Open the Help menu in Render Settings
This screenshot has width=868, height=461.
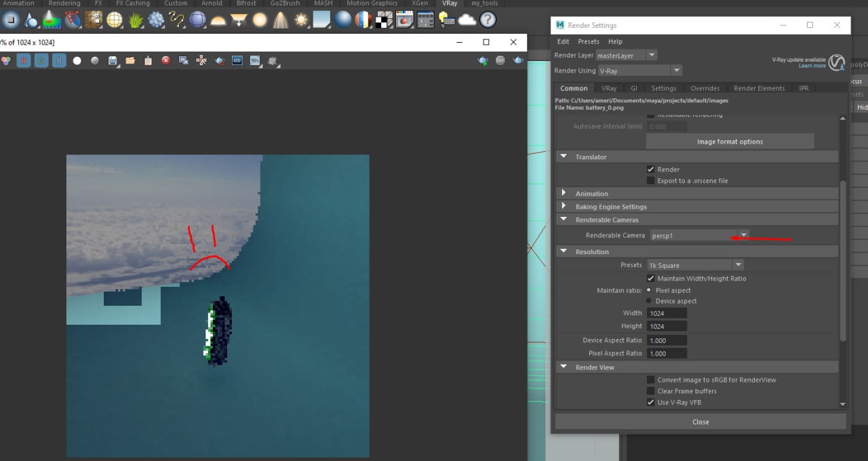pos(615,41)
